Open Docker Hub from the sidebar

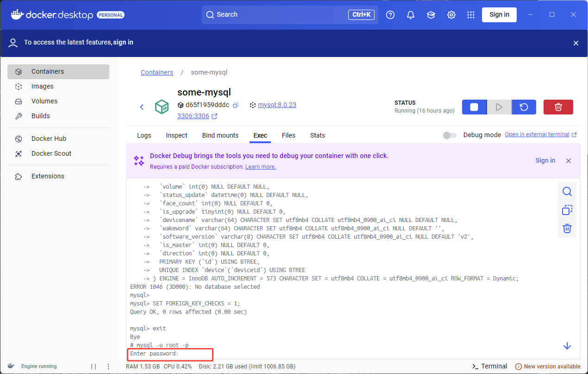(x=58, y=139)
